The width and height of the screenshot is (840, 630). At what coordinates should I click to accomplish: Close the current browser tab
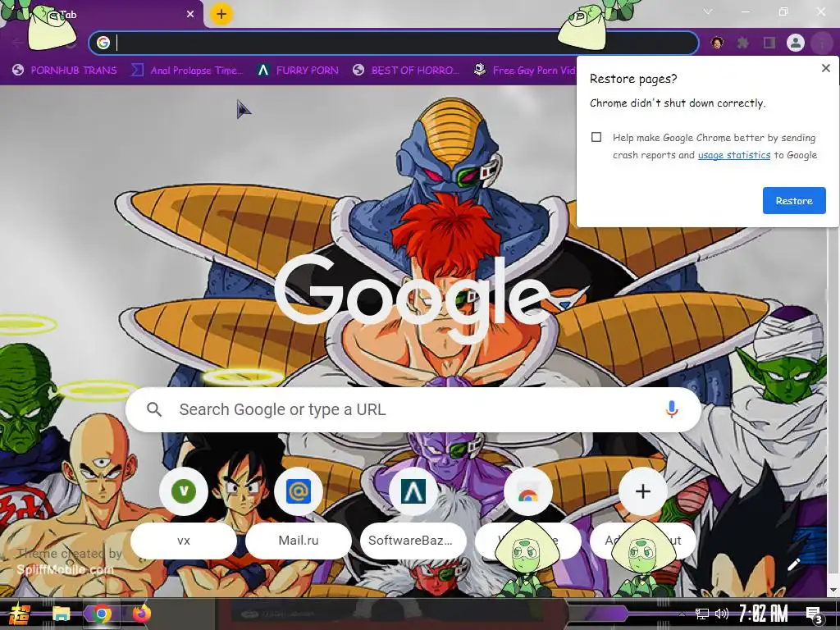190,15
